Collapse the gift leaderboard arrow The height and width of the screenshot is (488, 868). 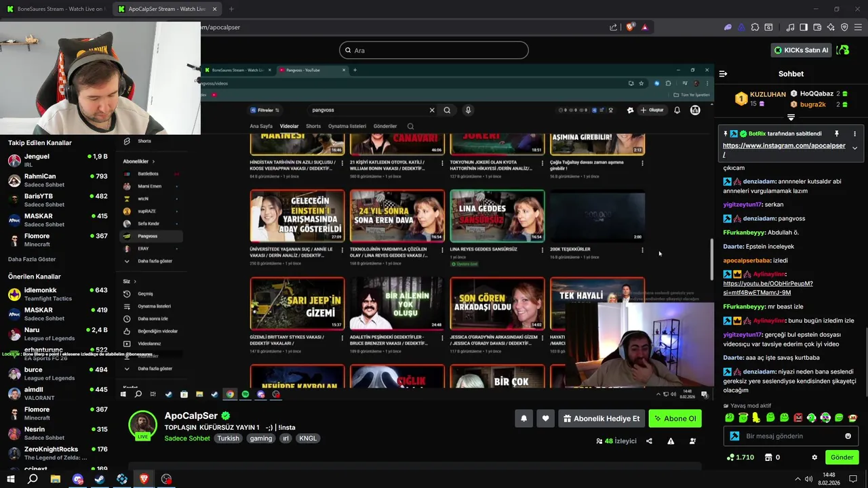(791, 118)
